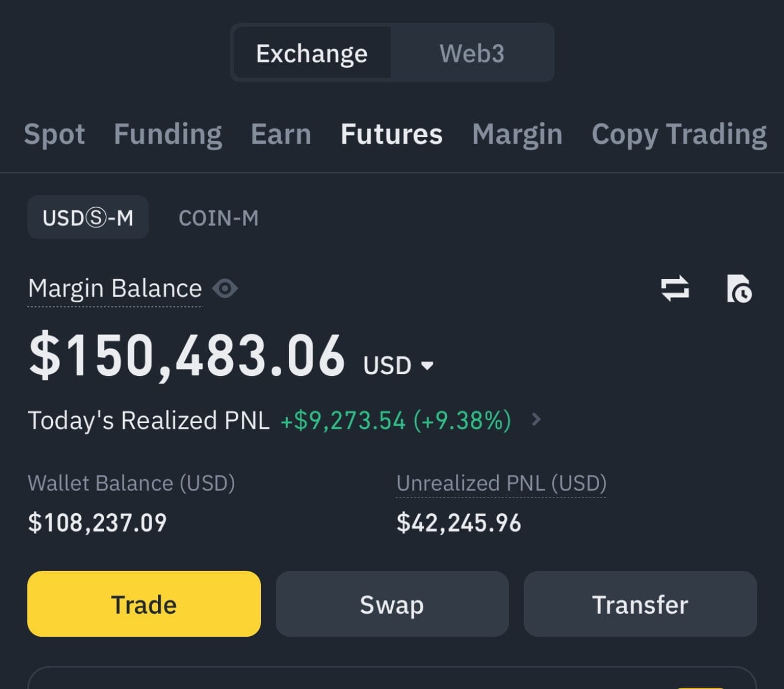Select the Futures tab
This screenshot has width=784, height=689.
click(x=392, y=134)
